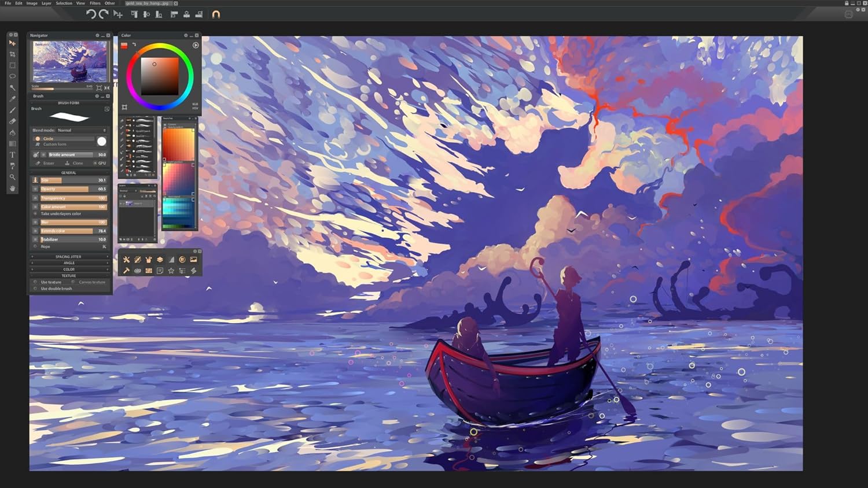Viewport: 868px width, 488px height.
Task: Open the Layers panel icon in the panel bar
Action: [160, 260]
